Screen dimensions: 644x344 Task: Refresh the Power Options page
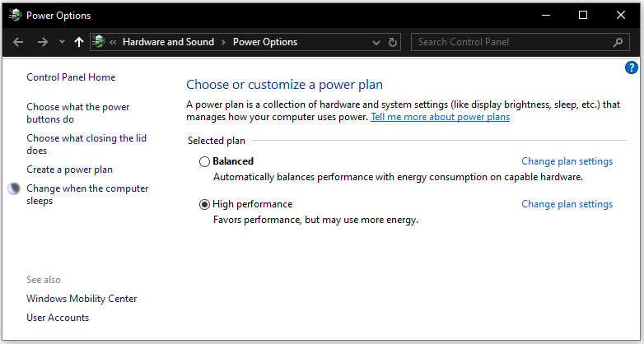[x=393, y=42]
